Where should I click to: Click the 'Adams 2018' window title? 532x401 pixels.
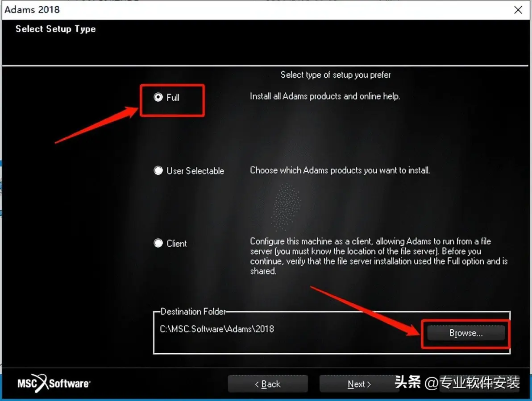coord(32,9)
